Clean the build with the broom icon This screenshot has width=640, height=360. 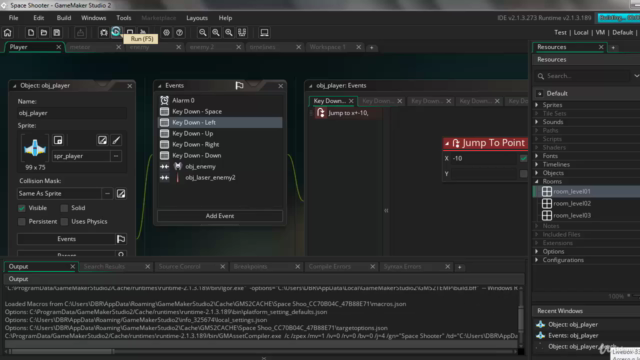pyautogui.click(x=143, y=33)
